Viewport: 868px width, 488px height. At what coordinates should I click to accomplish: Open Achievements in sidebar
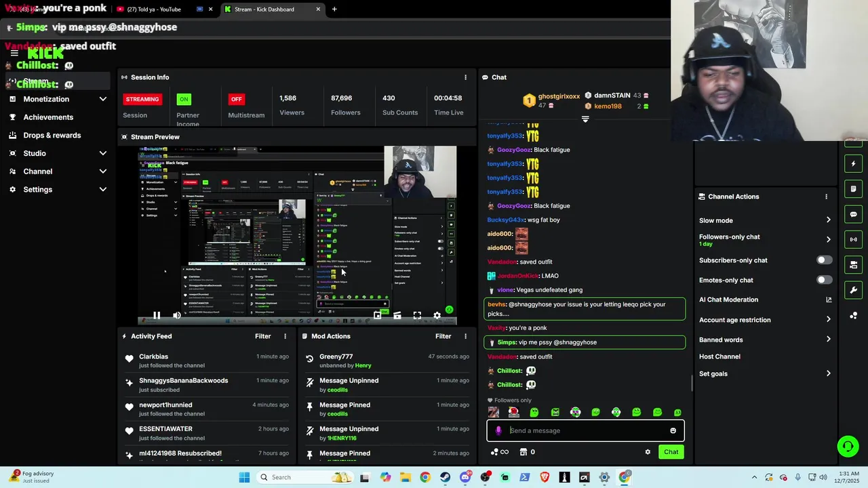point(48,117)
